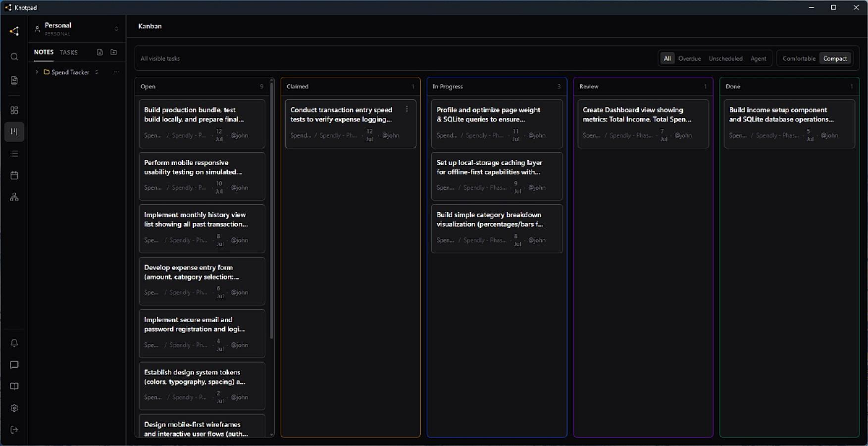Viewport: 868px width, 446px height.
Task: Create a new note with file-plus icon
Action: 100,52
